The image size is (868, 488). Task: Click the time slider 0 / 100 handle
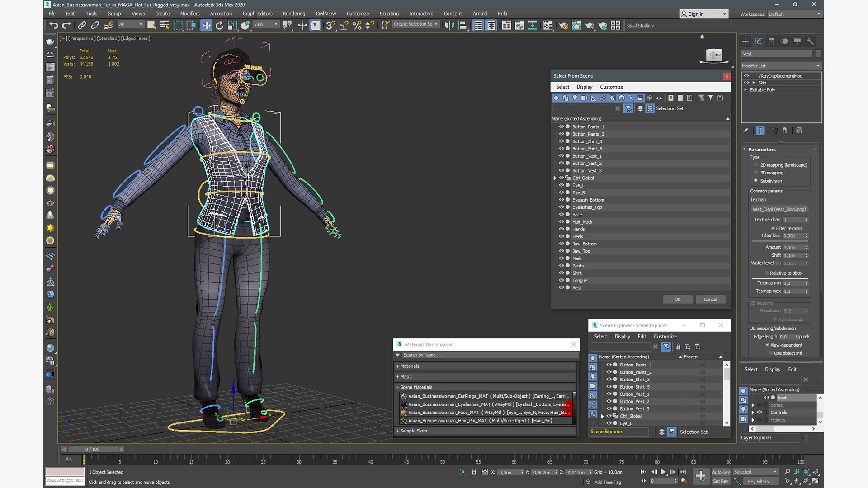pyautogui.click(x=93, y=449)
